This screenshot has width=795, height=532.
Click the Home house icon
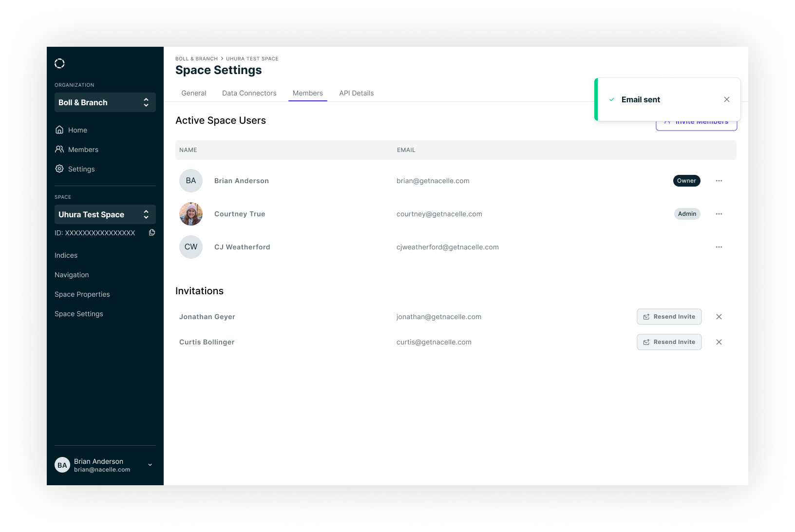(59, 130)
